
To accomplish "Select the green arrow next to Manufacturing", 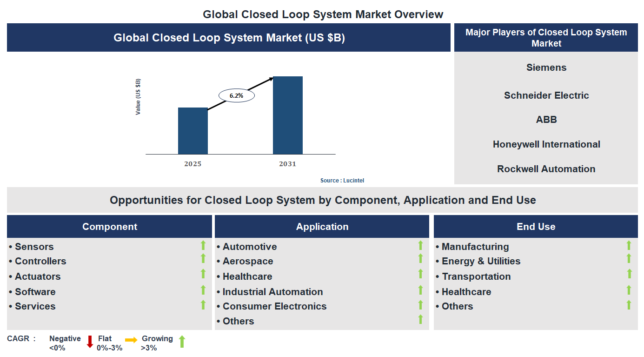I will pyautogui.click(x=629, y=246).
